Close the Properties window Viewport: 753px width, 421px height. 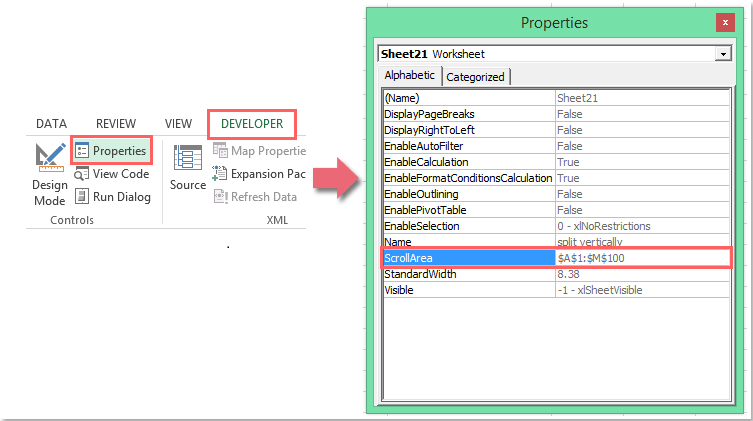[723, 22]
